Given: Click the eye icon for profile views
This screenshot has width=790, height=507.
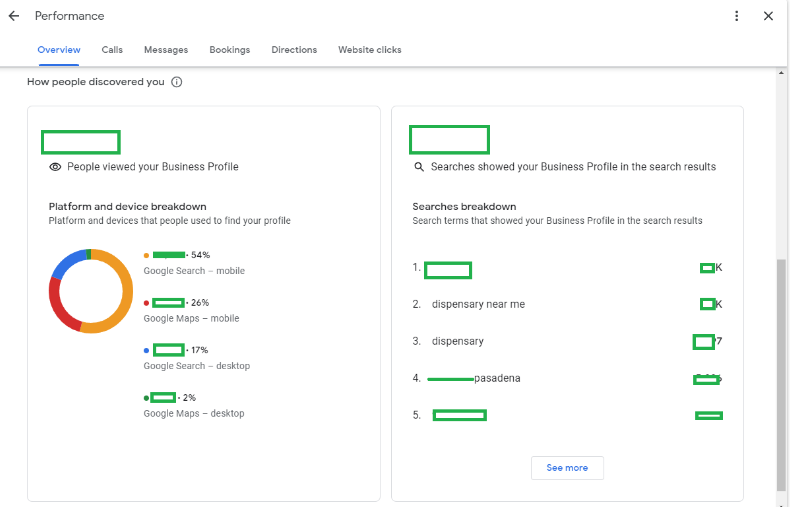Looking at the screenshot, I should click(x=56, y=167).
